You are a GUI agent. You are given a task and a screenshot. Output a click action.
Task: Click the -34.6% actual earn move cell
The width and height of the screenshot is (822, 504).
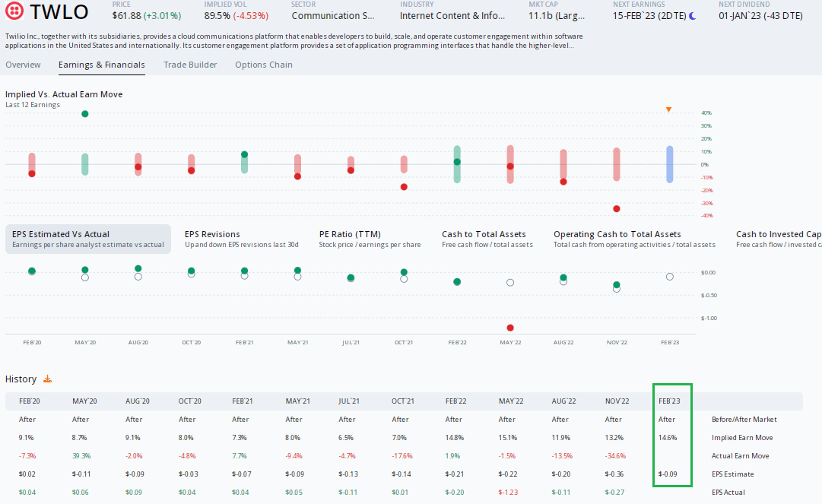click(614, 456)
